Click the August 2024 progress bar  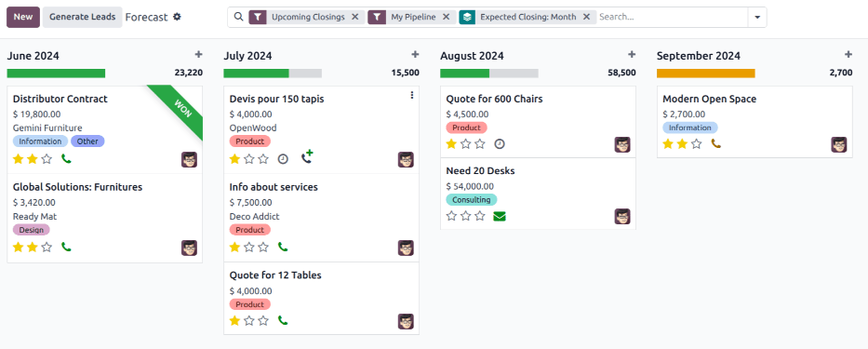[488, 74]
